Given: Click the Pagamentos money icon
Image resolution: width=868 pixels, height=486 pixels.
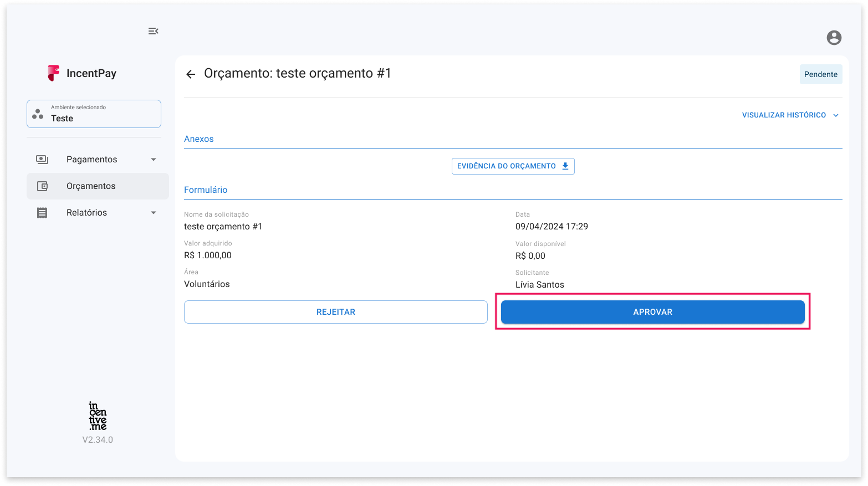Looking at the screenshot, I should point(42,160).
